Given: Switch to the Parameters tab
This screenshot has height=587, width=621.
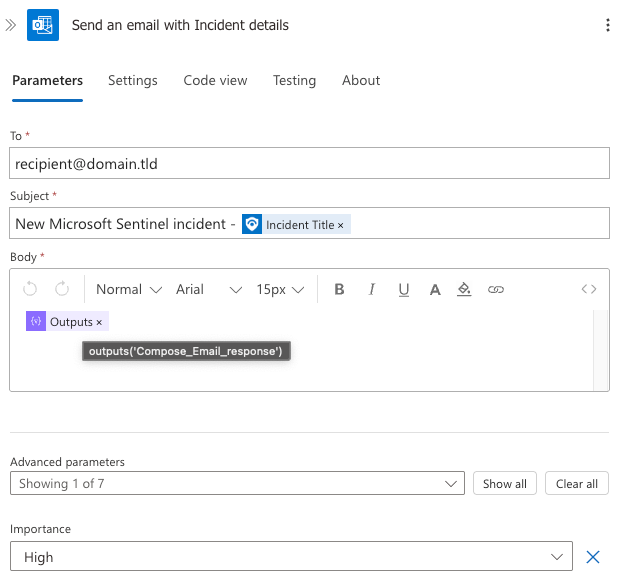Looking at the screenshot, I should pyautogui.click(x=48, y=80).
